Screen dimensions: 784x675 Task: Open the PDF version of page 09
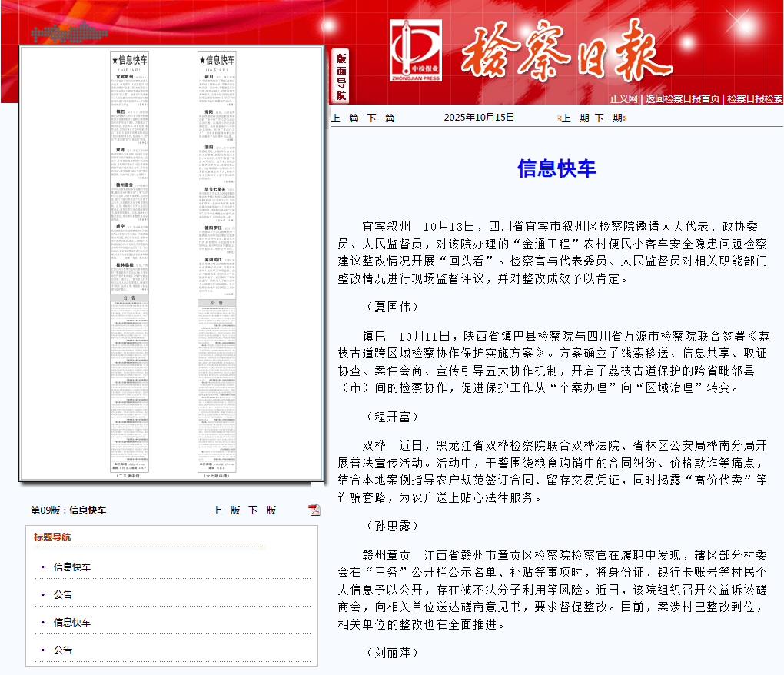point(314,510)
